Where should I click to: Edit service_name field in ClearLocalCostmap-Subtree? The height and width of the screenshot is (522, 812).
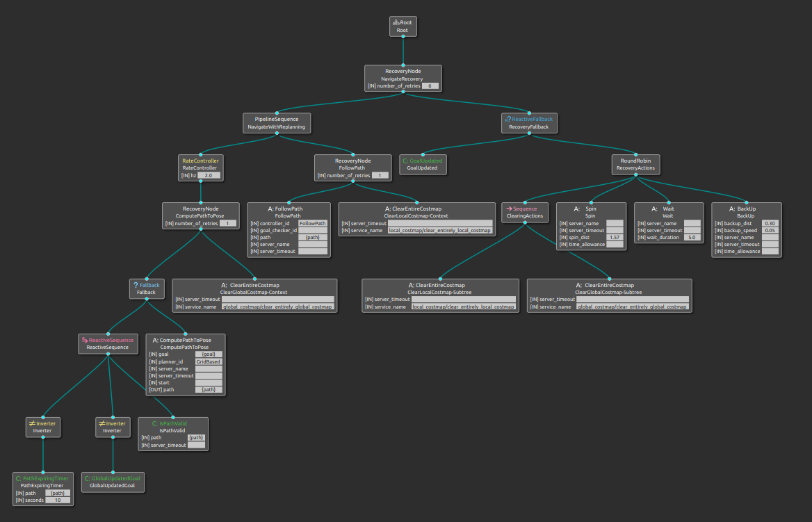point(464,307)
